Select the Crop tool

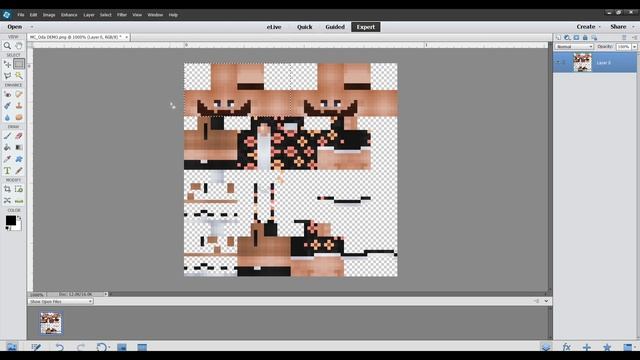7,189
